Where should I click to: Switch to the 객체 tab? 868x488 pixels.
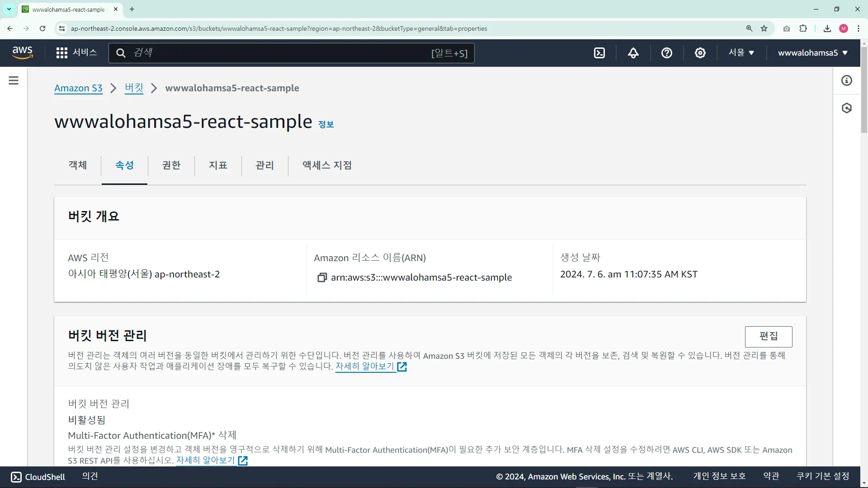[x=78, y=165]
